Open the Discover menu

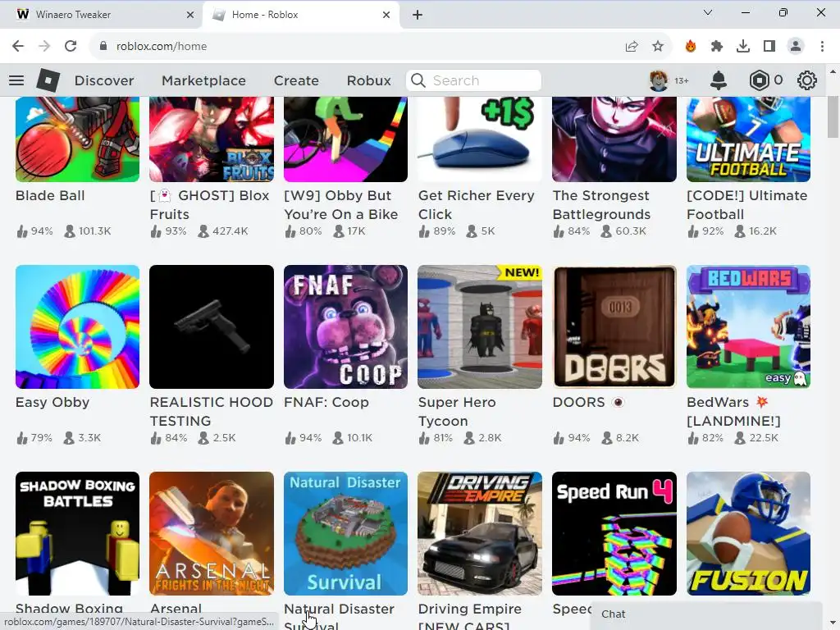coord(104,80)
